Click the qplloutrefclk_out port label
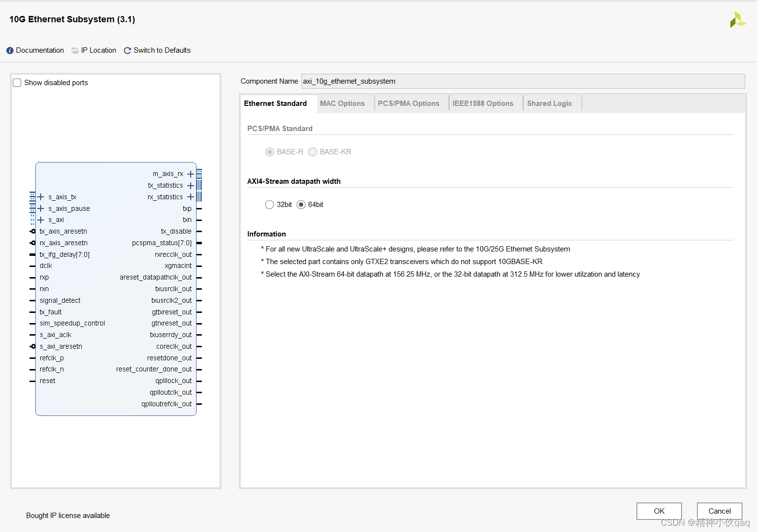Screen dimensions: 757x532 pos(167,404)
